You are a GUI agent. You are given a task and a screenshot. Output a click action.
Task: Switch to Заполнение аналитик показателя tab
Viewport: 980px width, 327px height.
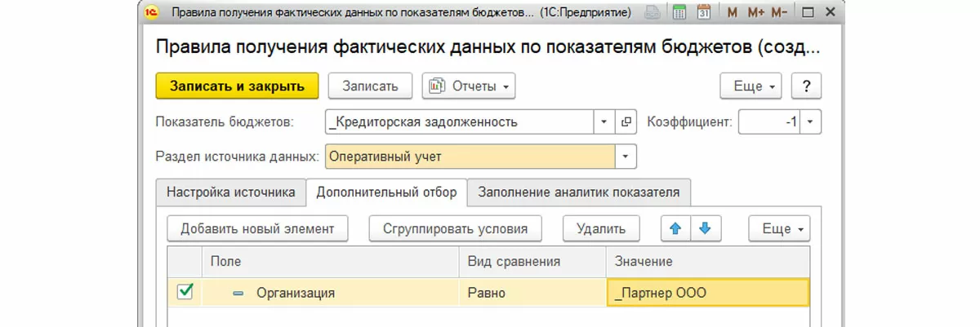point(578,192)
